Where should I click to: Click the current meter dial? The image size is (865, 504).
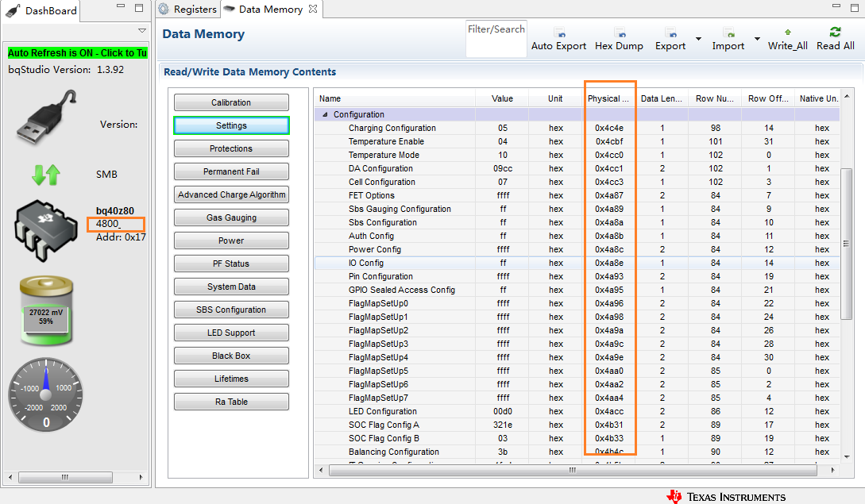pyautogui.click(x=46, y=394)
